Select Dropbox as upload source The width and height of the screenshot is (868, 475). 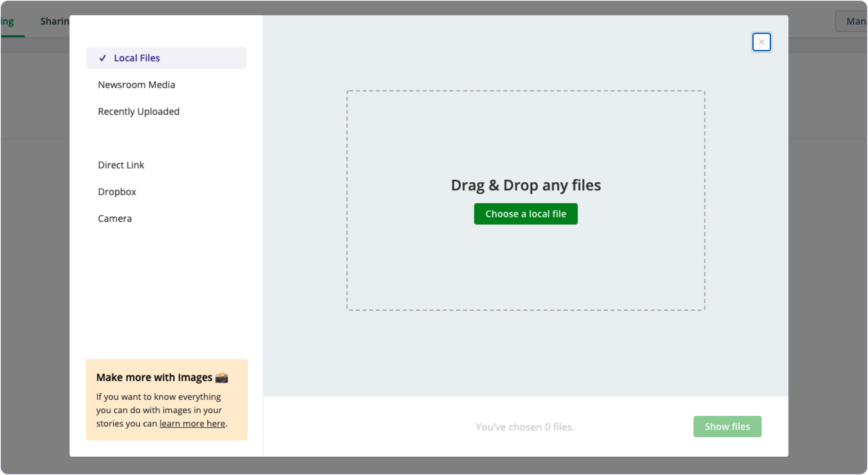coord(117,191)
